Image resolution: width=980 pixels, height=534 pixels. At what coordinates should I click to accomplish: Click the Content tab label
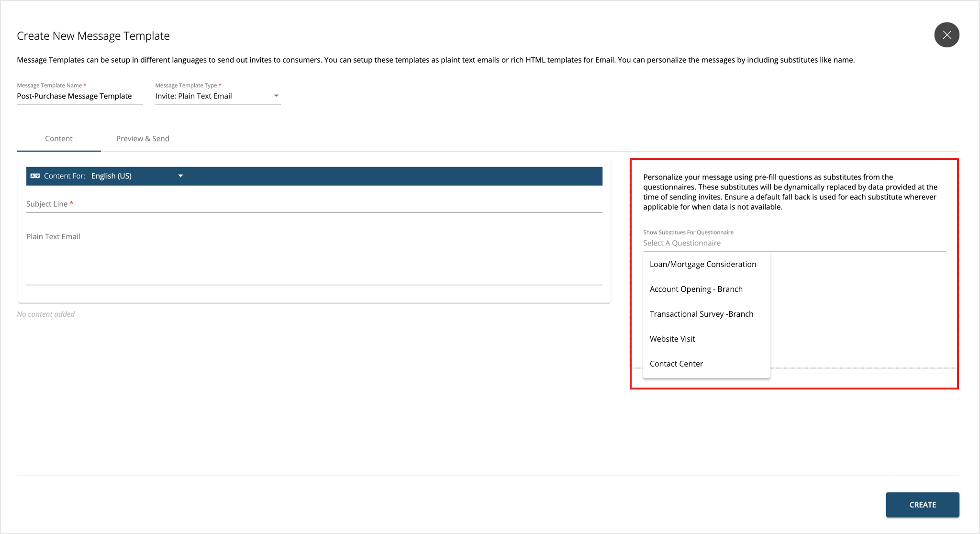(58, 138)
